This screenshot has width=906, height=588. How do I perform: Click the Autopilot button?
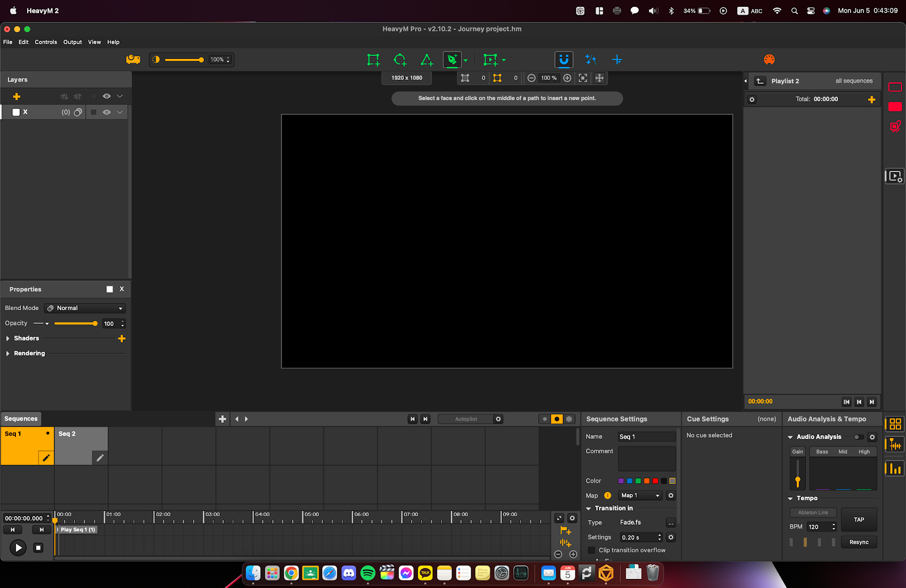tap(466, 419)
